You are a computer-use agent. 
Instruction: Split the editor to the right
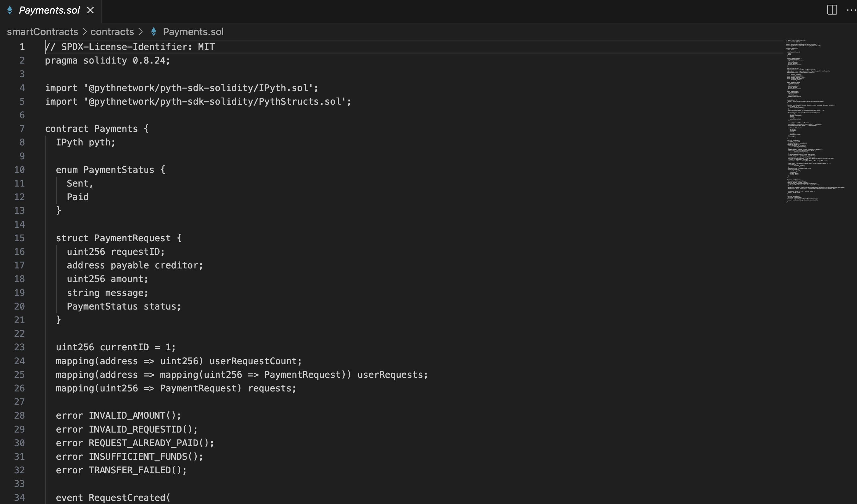click(x=832, y=10)
